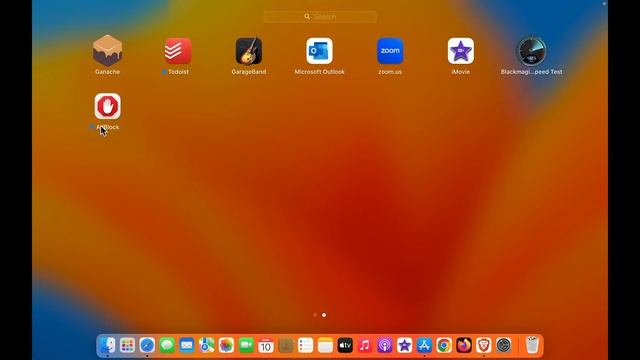Open the Apple TV app in Dock
This screenshot has width=640, height=360.
point(345,345)
